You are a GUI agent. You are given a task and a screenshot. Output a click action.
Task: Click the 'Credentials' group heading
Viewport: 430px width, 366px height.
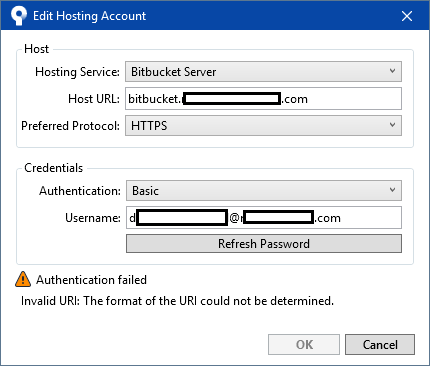click(54, 168)
